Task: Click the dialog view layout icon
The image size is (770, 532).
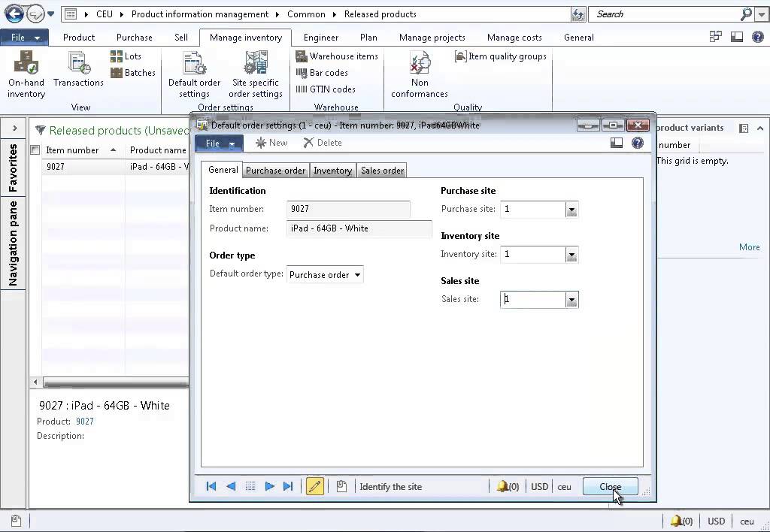Action: pos(617,143)
